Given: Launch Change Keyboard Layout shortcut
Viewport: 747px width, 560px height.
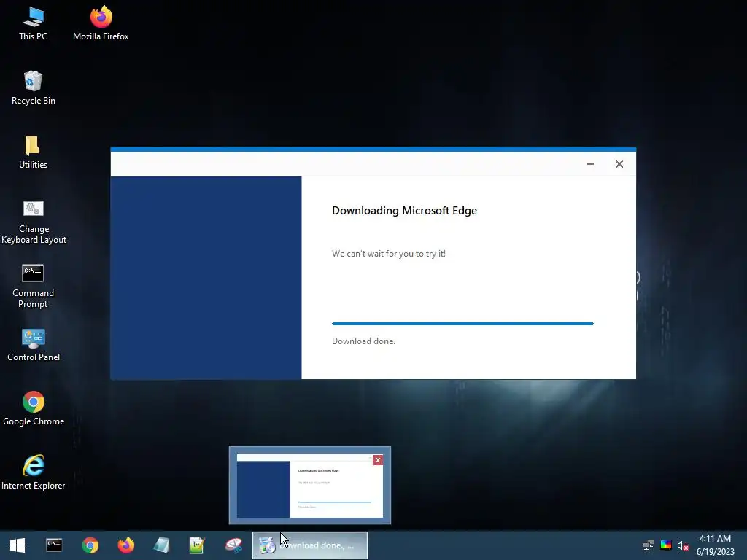Looking at the screenshot, I should coord(34,222).
